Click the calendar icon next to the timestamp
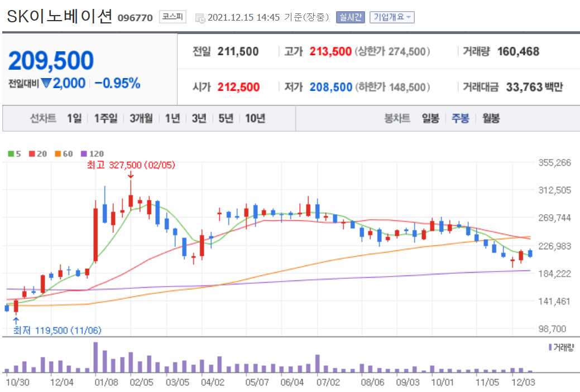The image size is (580, 392). 199,17
